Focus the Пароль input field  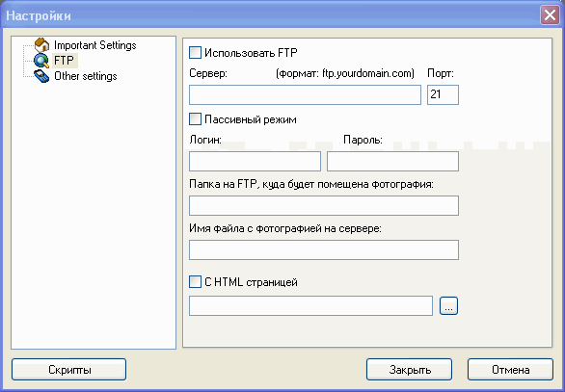click(x=392, y=161)
